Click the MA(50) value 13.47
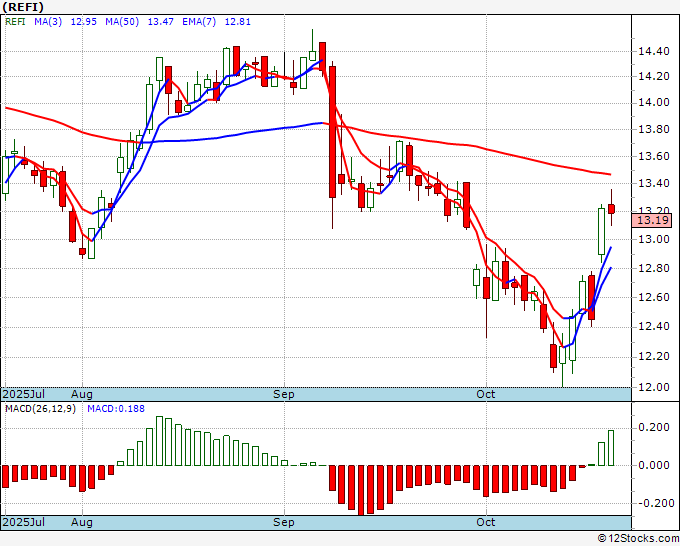 tap(160, 22)
